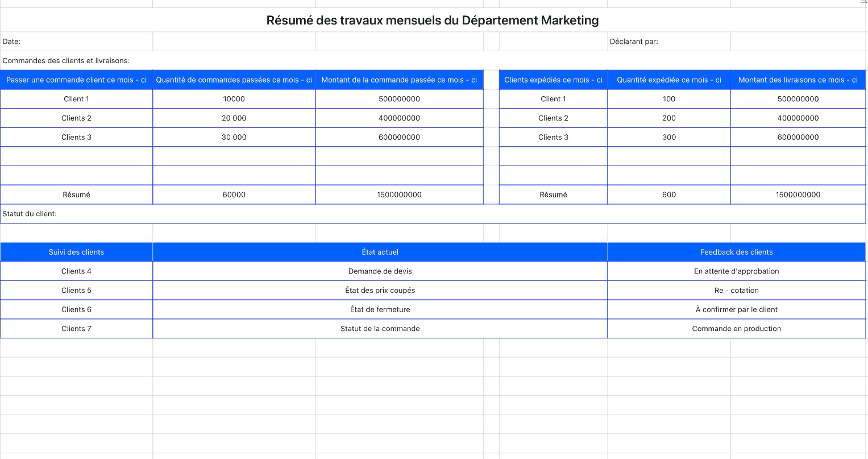The height and width of the screenshot is (459, 868).
Task: Select the "Quantité expédiée ce mois - ci" header
Action: coord(669,80)
